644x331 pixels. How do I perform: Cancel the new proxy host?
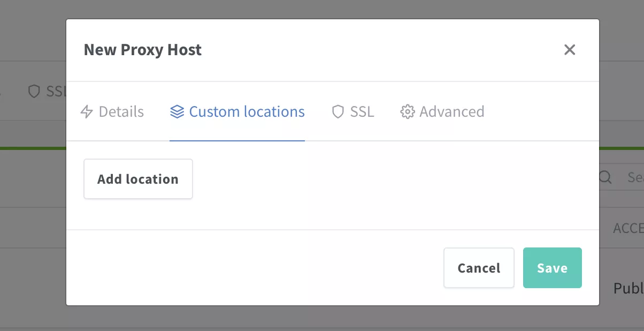point(479,268)
